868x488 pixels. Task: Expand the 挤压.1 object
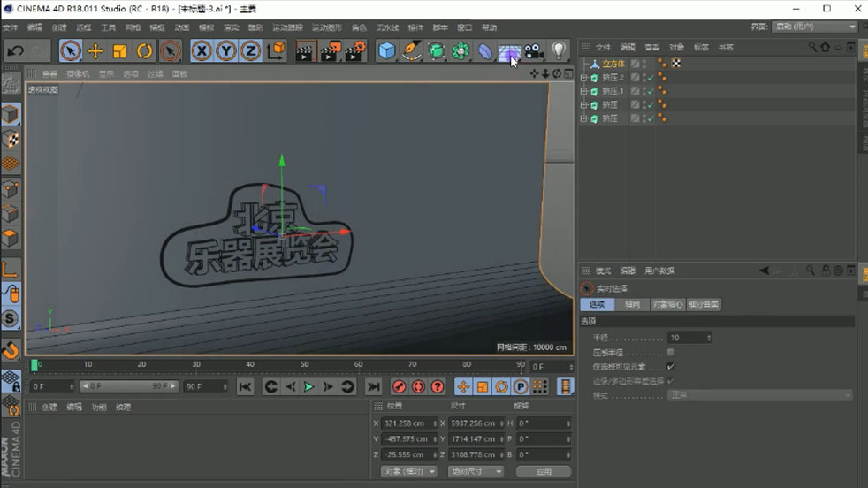click(x=583, y=91)
